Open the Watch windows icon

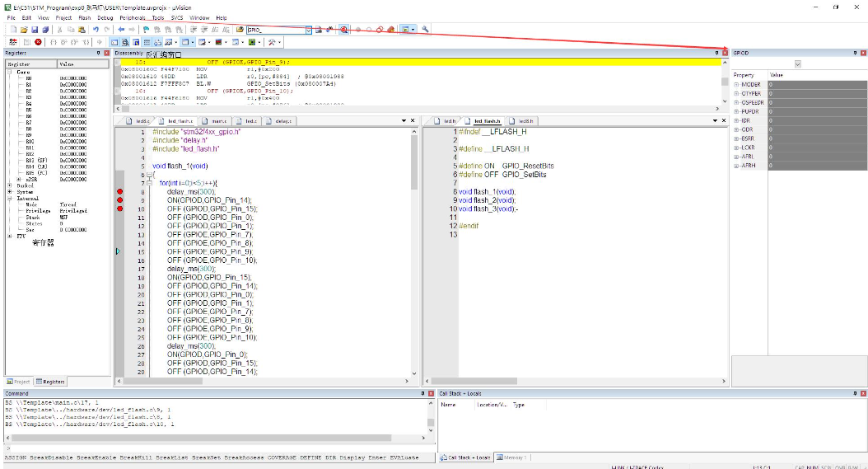[168, 42]
